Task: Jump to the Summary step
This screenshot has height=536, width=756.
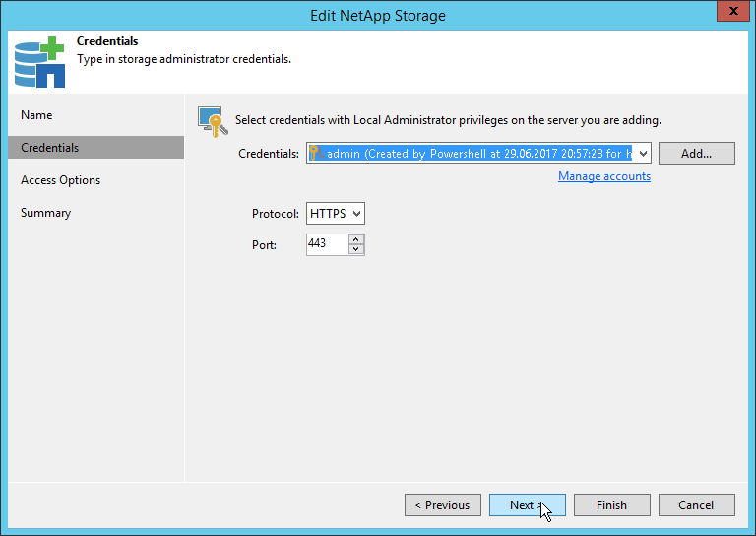Action: 46,213
